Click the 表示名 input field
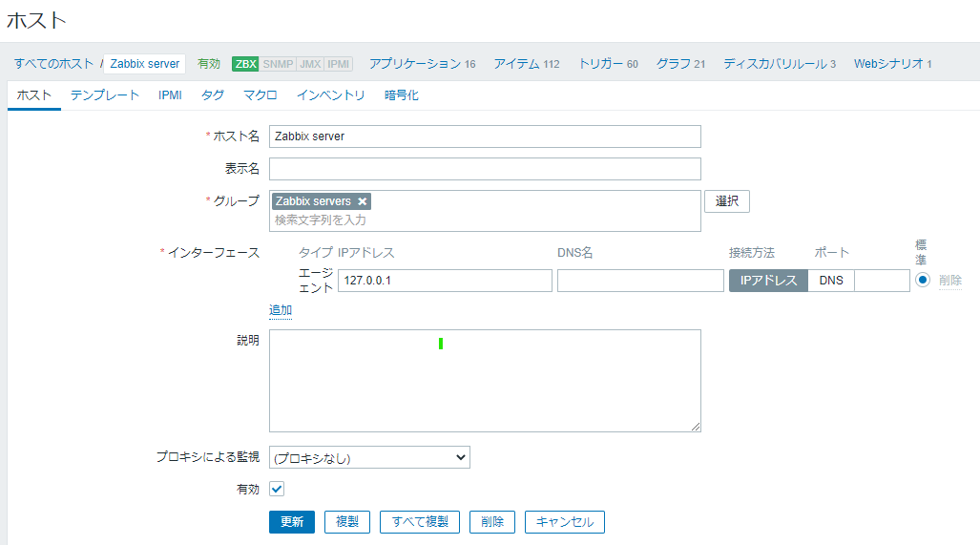The height and width of the screenshot is (545, 980). pyautogui.click(x=485, y=169)
